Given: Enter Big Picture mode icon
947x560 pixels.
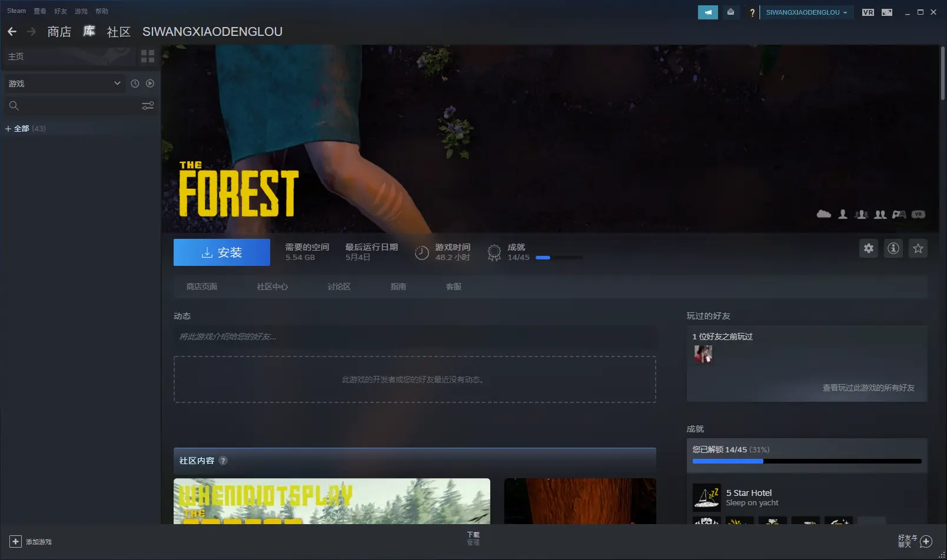Looking at the screenshot, I should coord(887,12).
